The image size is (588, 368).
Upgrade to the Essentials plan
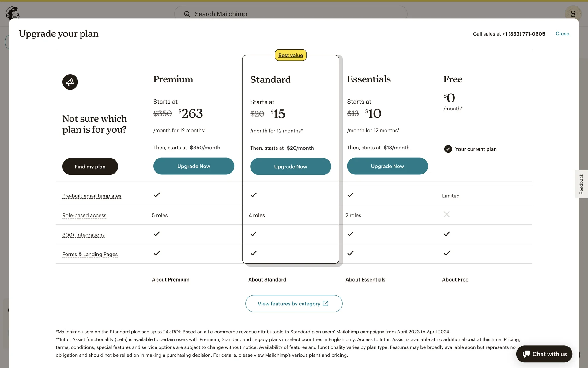click(387, 166)
